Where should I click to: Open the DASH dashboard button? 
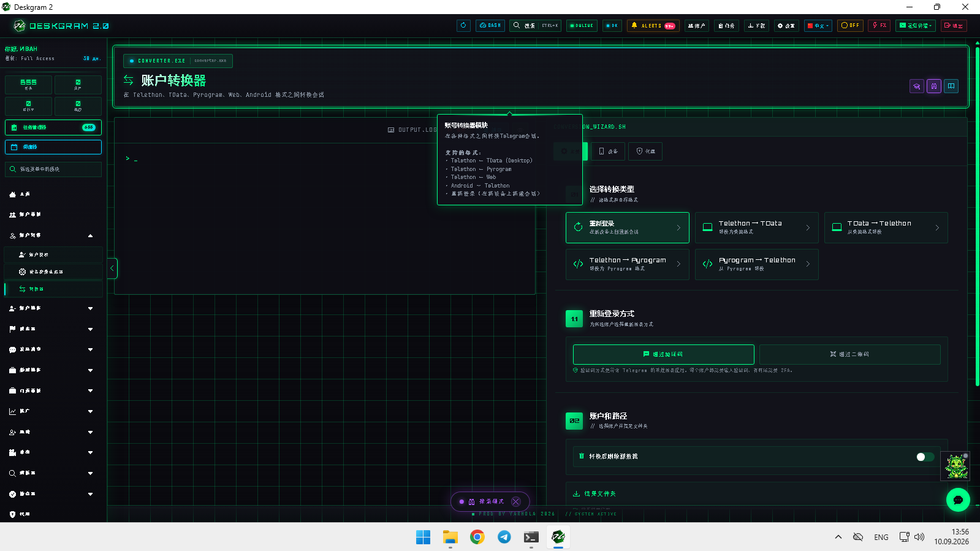pyautogui.click(x=490, y=26)
